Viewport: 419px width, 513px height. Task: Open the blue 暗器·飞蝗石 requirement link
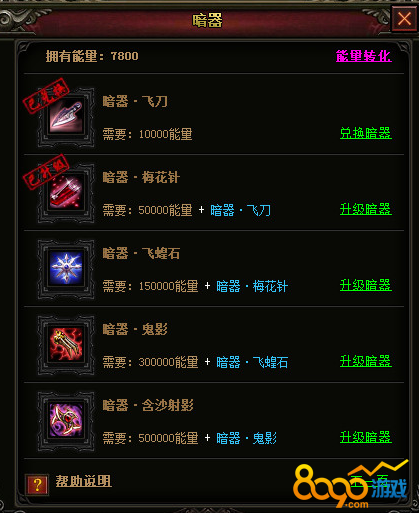tap(252, 362)
